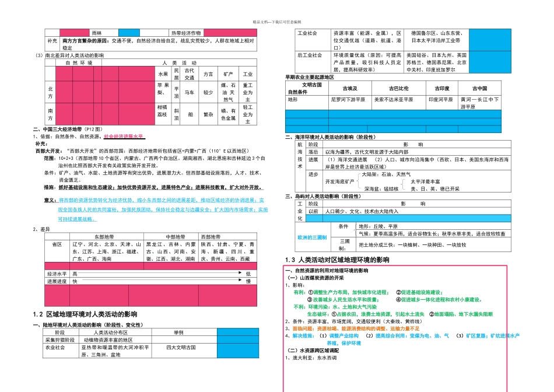Click the "古印度" table header

pos(442,88)
